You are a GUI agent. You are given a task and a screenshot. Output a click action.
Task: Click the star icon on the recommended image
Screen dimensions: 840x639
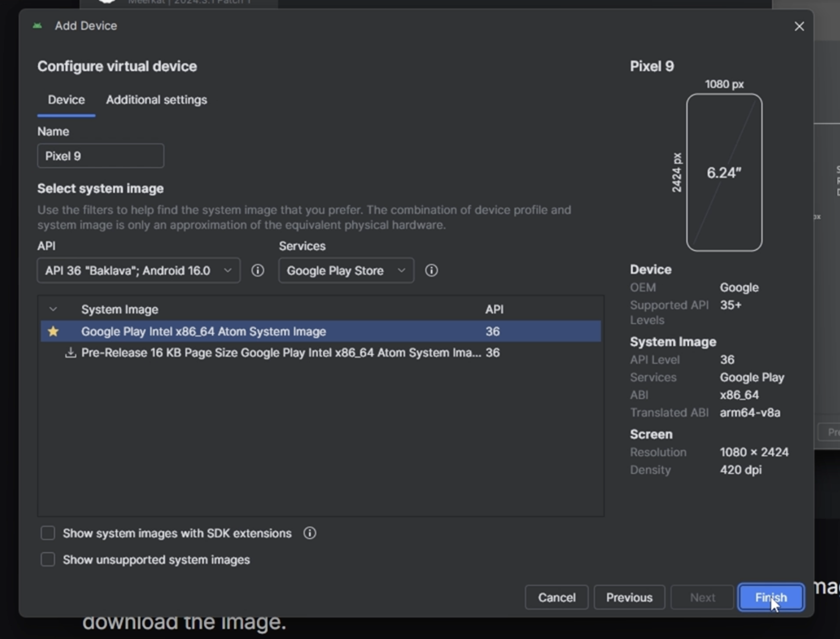coord(53,331)
